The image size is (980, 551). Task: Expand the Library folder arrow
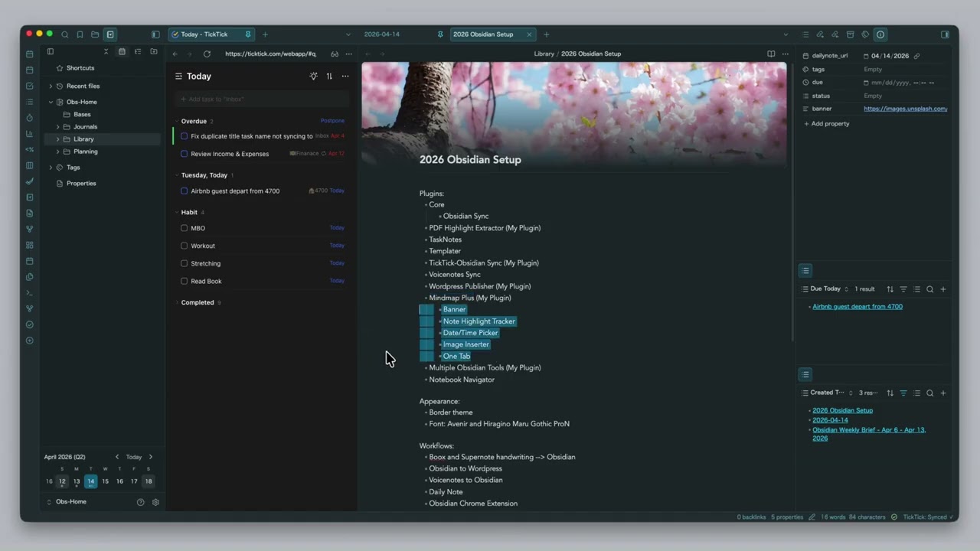(x=57, y=139)
